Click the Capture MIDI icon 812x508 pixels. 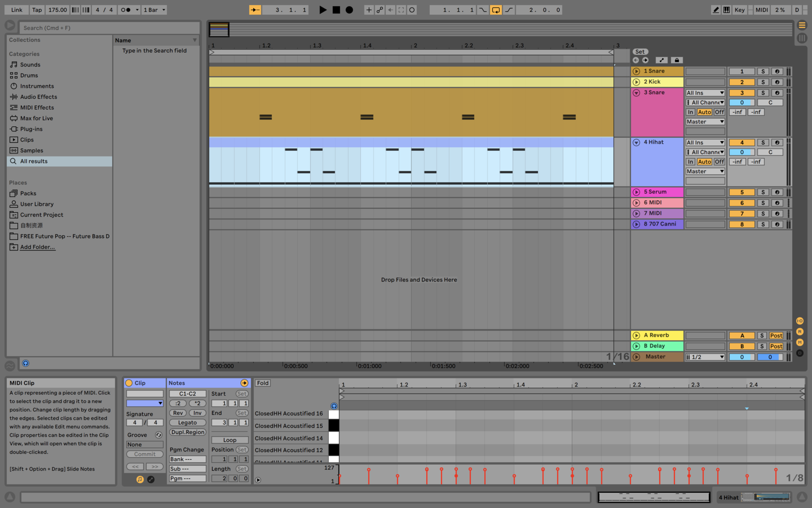pyautogui.click(x=401, y=10)
